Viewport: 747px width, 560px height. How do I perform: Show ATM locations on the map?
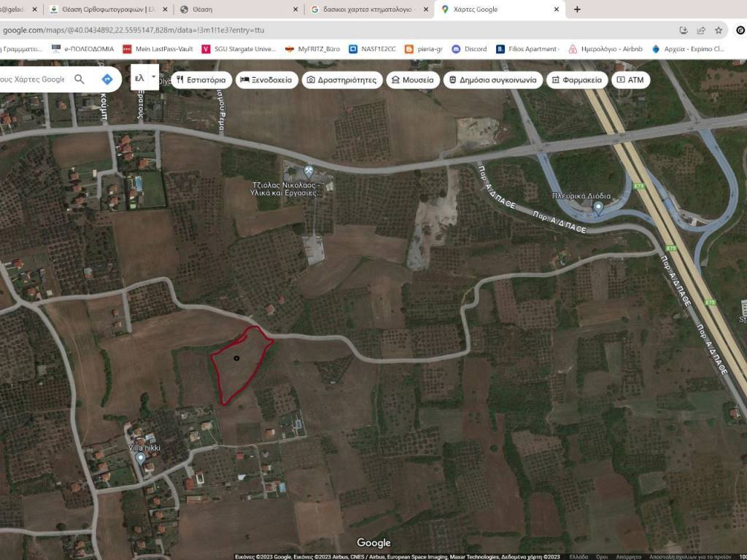tap(630, 79)
